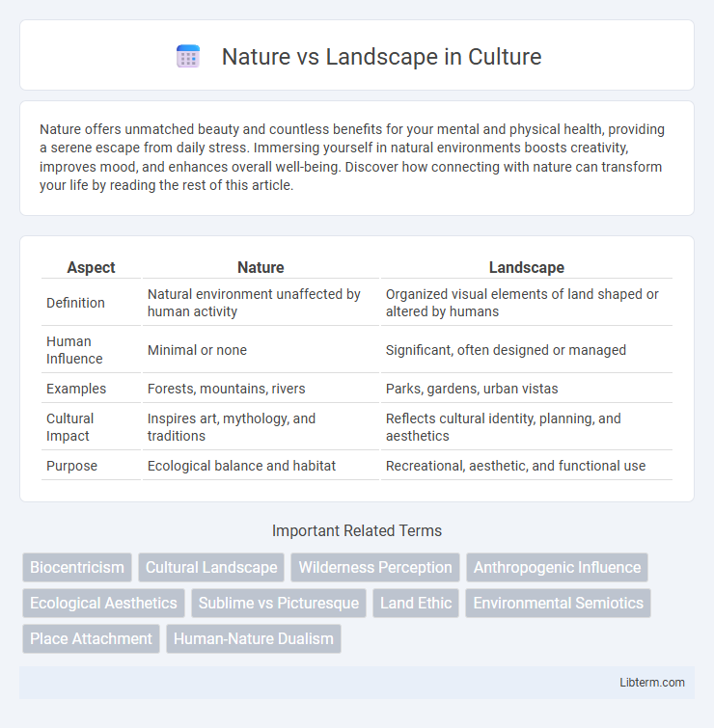The height and width of the screenshot is (728, 714).
Task: Open the Cultural Landscape tag
Action: (211, 567)
